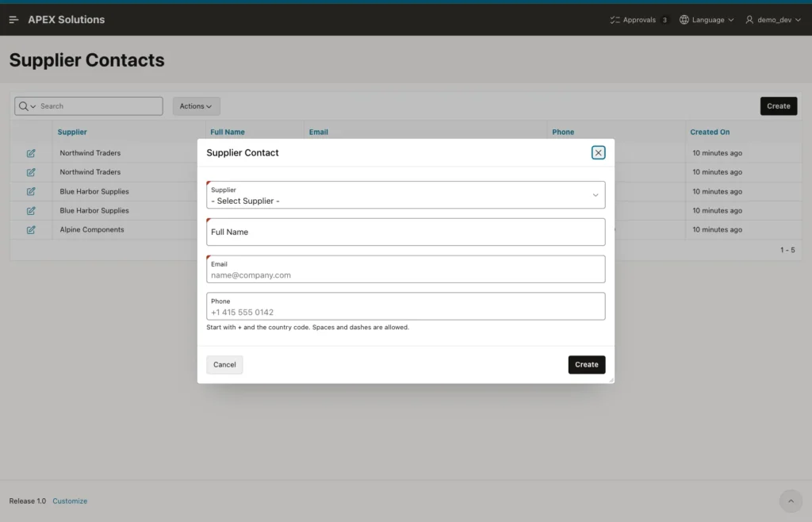The image size is (812, 522).
Task: Edit the first Blue Harbor Supplies row
Action: tap(31, 192)
